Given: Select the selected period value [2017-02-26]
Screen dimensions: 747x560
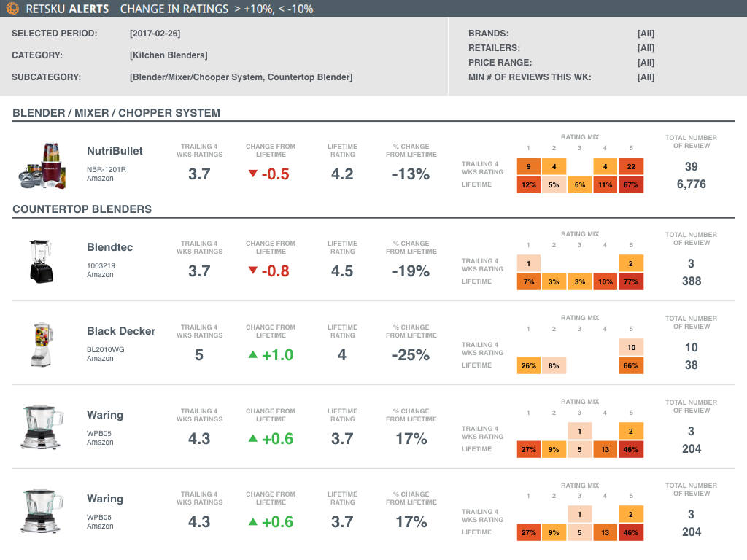Looking at the screenshot, I should (x=155, y=34).
